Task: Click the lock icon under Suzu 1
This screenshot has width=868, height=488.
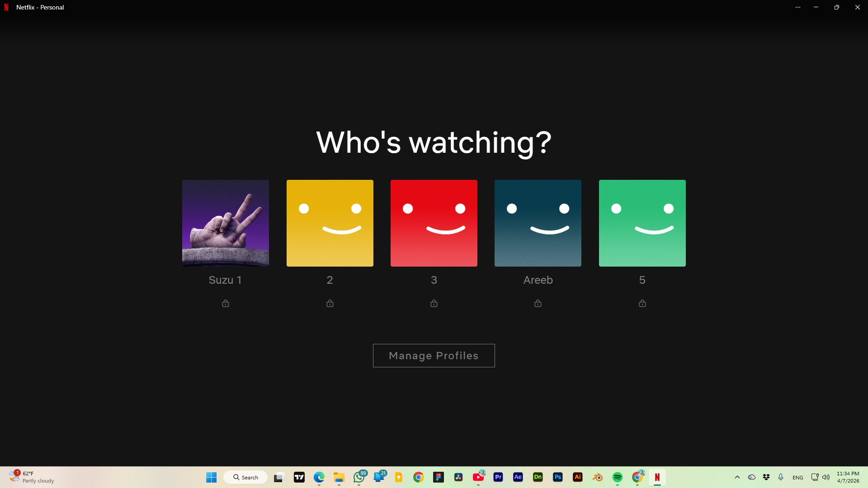Action: pyautogui.click(x=225, y=303)
